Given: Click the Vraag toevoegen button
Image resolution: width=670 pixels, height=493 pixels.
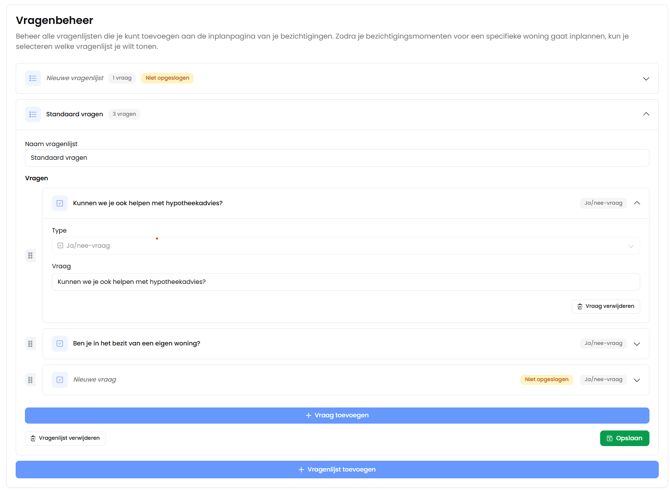Looking at the screenshot, I should pyautogui.click(x=337, y=415).
